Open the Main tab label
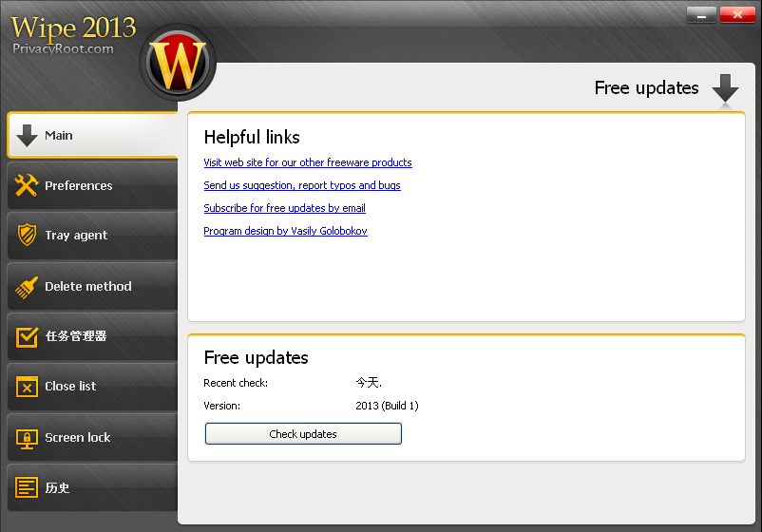The height and width of the screenshot is (532, 762). coord(58,136)
